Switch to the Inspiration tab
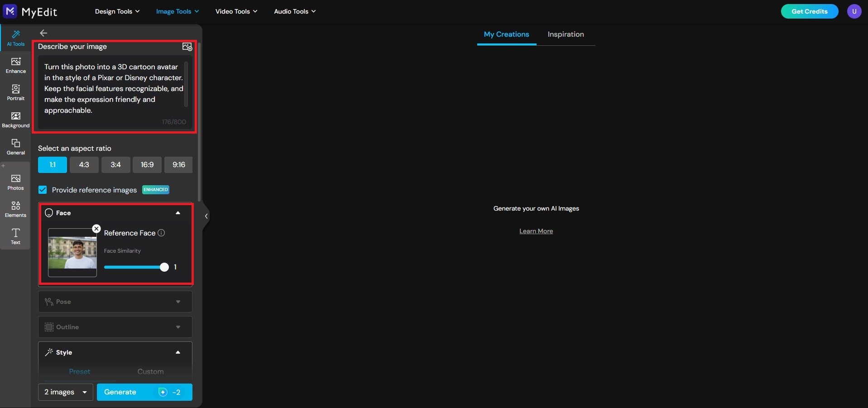The width and height of the screenshot is (868, 408). (x=566, y=34)
